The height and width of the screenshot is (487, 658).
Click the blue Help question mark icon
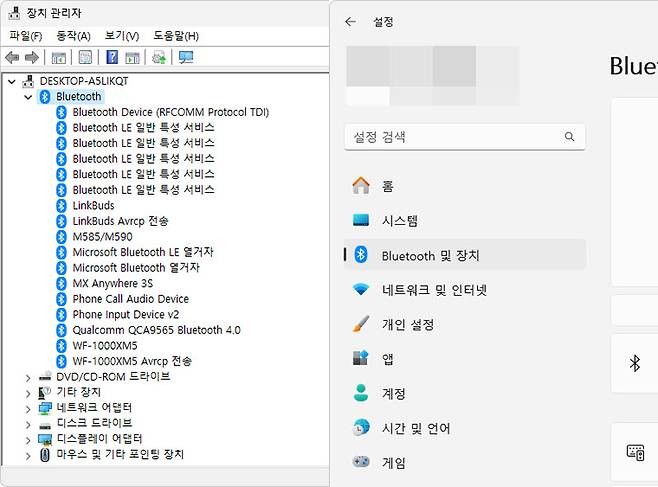coord(112,57)
